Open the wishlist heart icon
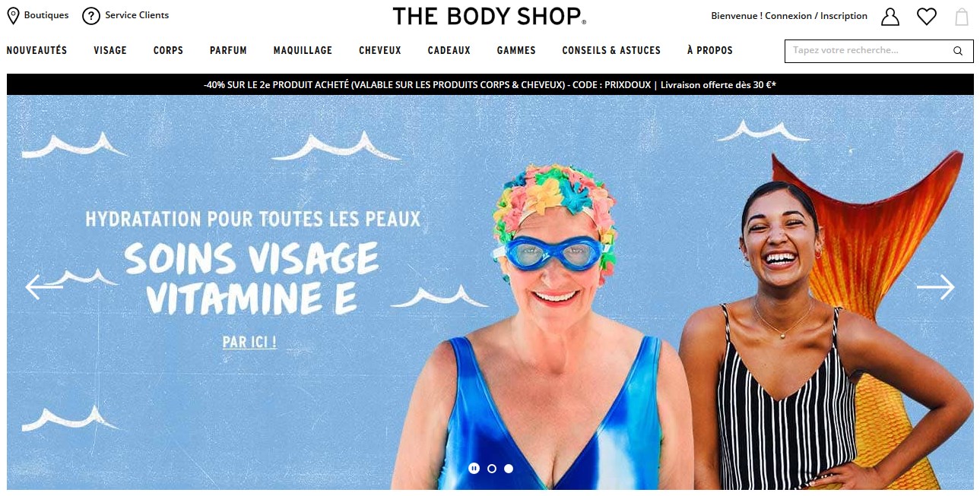Viewport: 980px width, 496px height. tap(926, 17)
